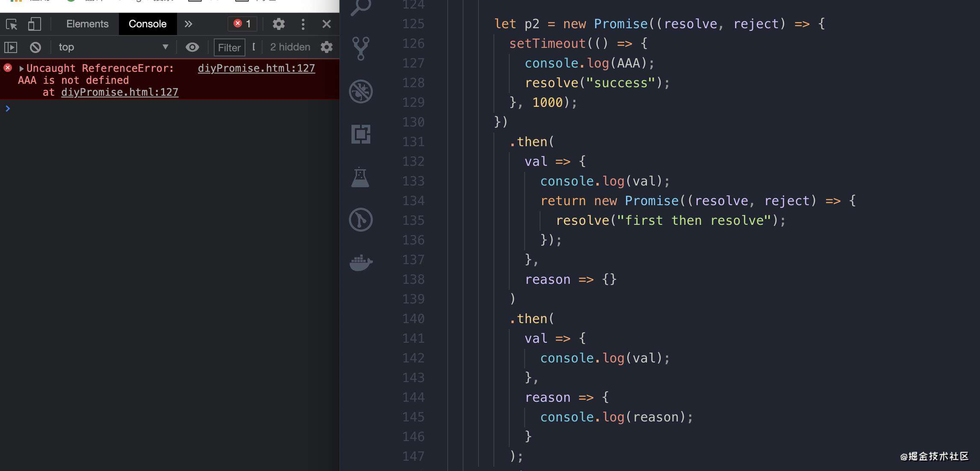Open the Testing flask icon
The width and height of the screenshot is (980, 471).
(360, 177)
